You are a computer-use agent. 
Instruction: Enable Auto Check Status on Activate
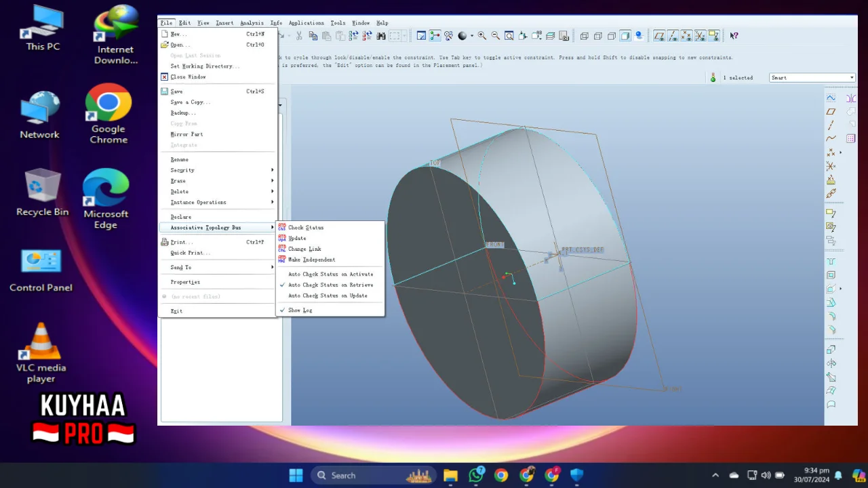[330, 274]
